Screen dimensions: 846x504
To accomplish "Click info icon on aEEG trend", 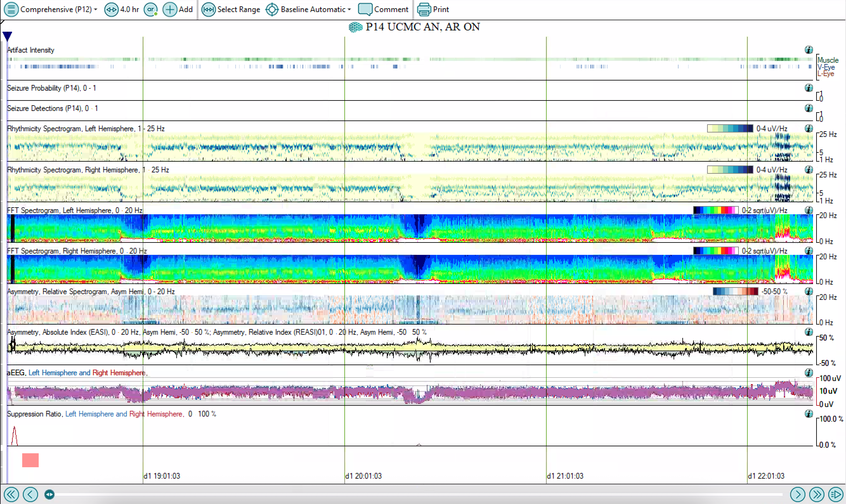I will click(x=809, y=372).
